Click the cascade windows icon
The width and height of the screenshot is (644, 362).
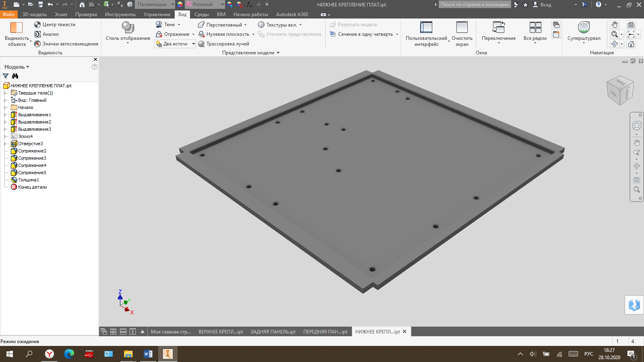(556, 25)
